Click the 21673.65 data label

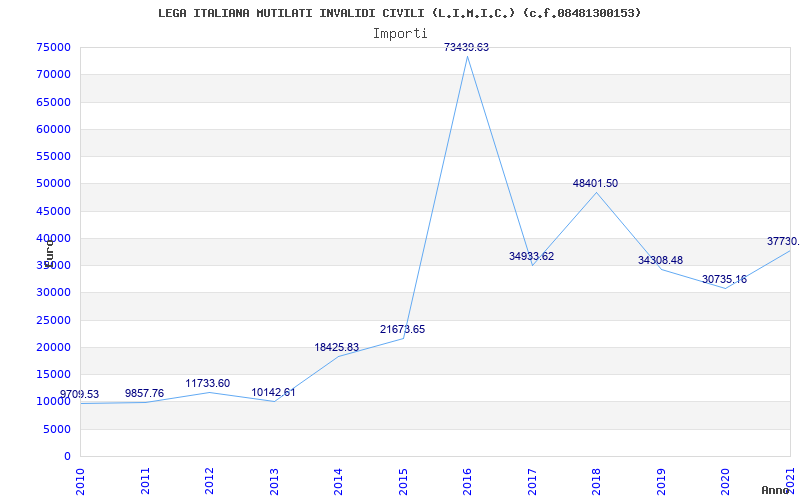tap(403, 330)
